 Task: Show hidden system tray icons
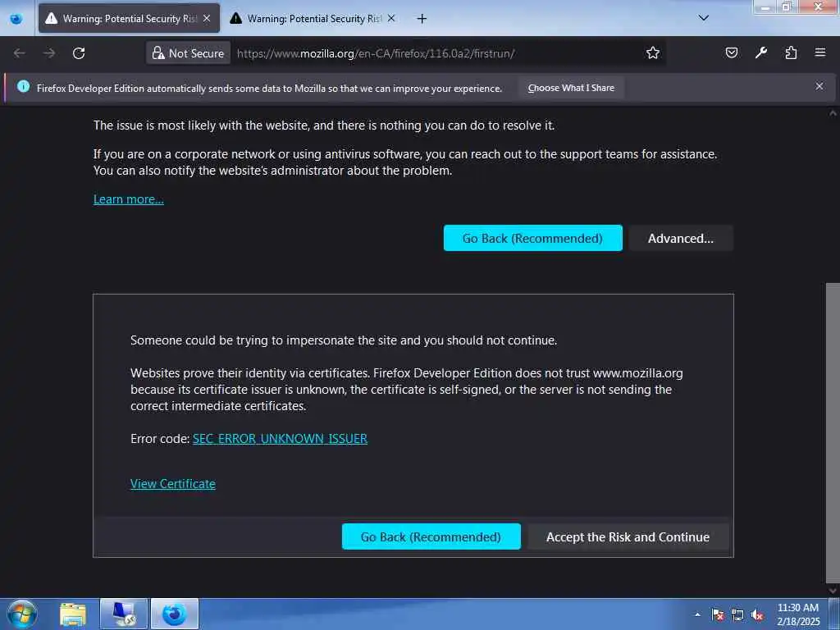(697, 615)
